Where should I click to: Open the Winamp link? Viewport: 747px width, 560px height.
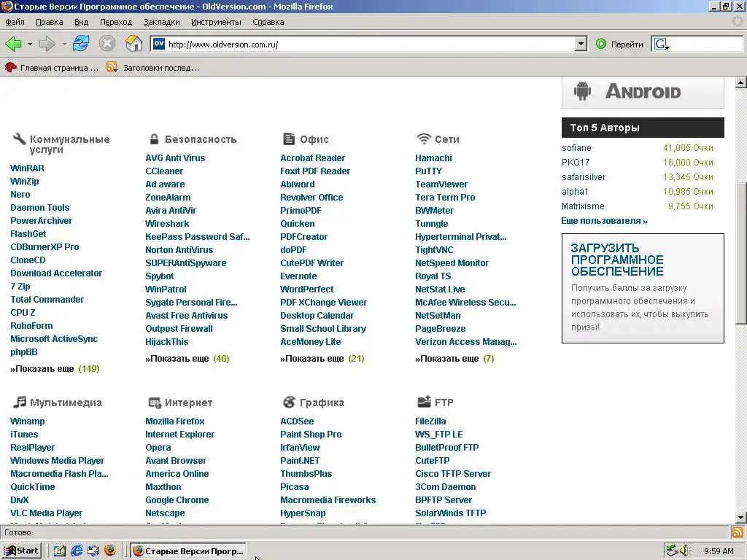[x=27, y=421]
